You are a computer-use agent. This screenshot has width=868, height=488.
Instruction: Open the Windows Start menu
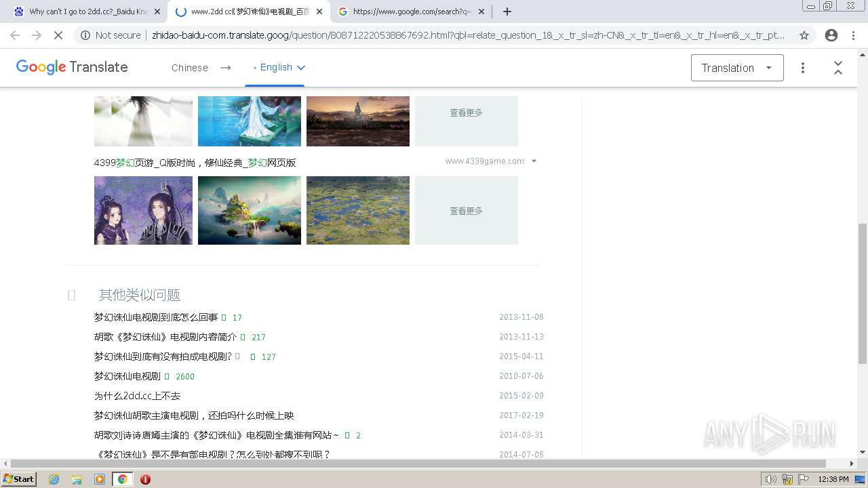[x=19, y=479]
